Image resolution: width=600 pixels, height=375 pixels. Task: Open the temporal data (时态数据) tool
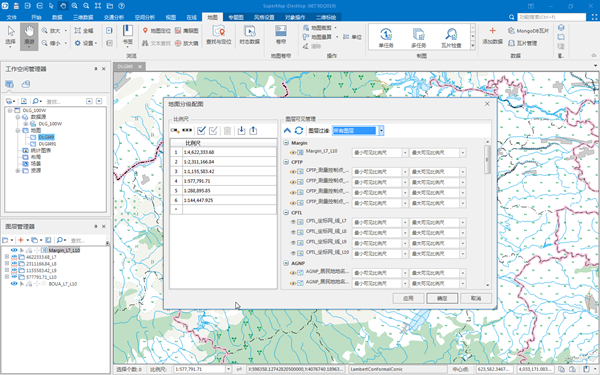click(249, 35)
